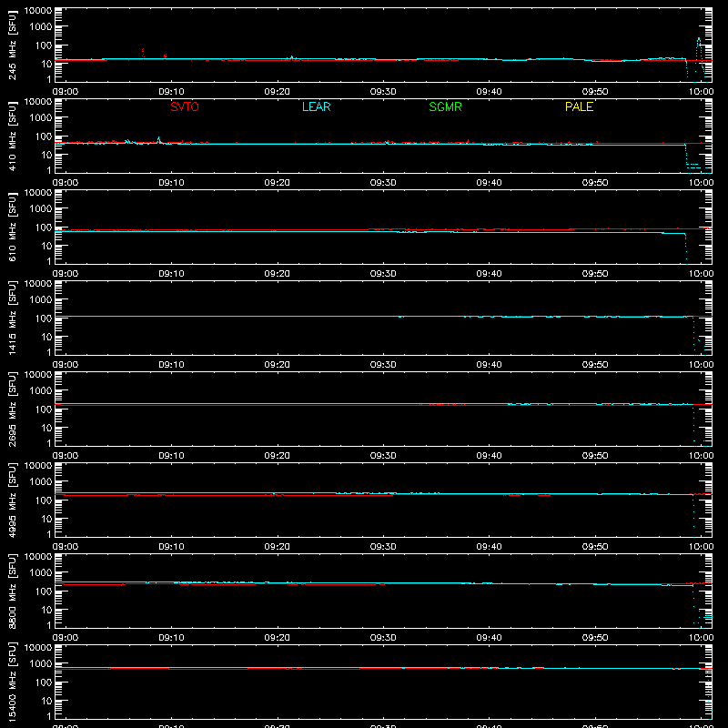
Task: Click the 09:20 time label under 2695 MHz panel
Action: pyautogui.click(x=278, y=456)
